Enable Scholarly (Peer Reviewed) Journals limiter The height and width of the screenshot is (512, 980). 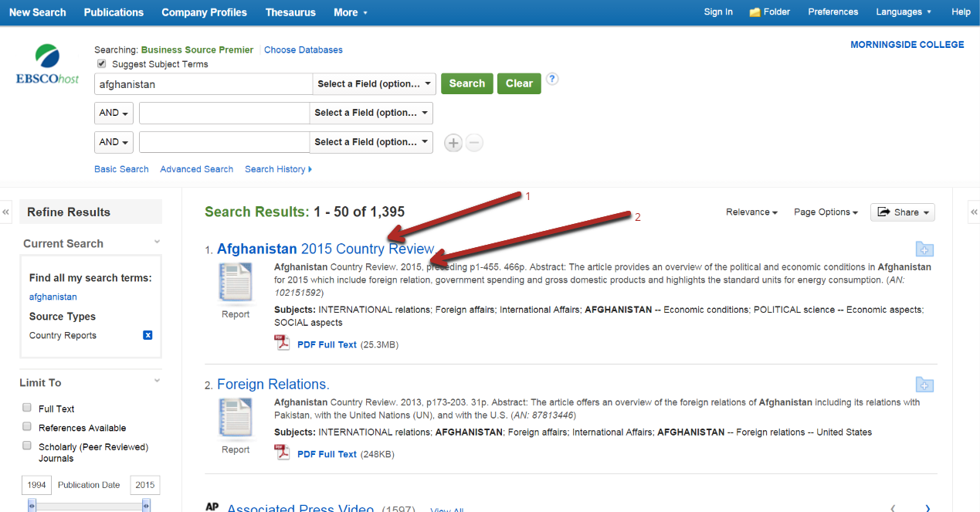(27, 446)
